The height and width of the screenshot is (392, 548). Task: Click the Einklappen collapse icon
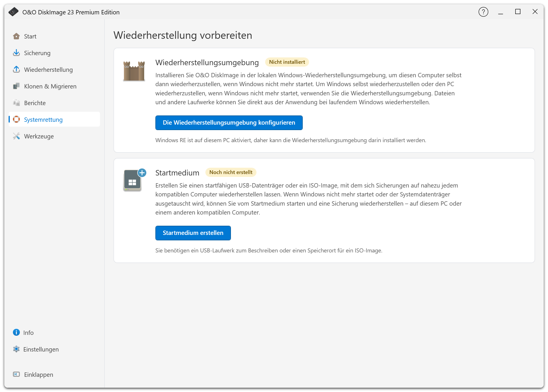point(16,374)
